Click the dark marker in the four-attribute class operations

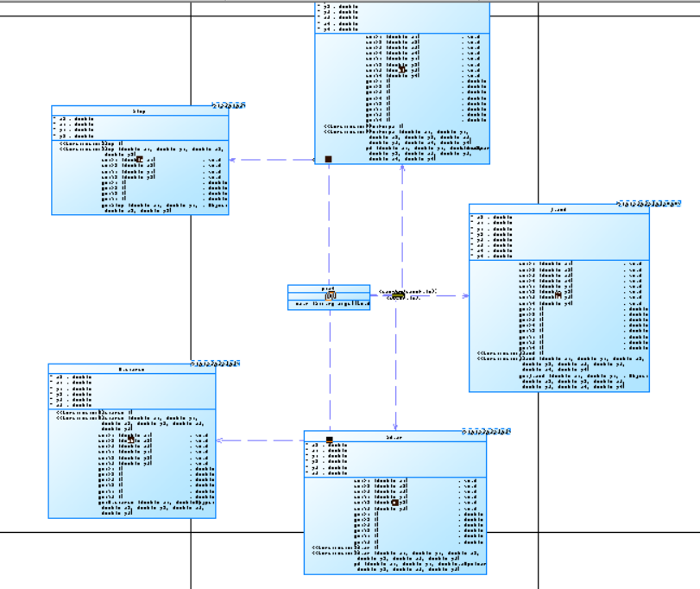(x=139, y=160)
